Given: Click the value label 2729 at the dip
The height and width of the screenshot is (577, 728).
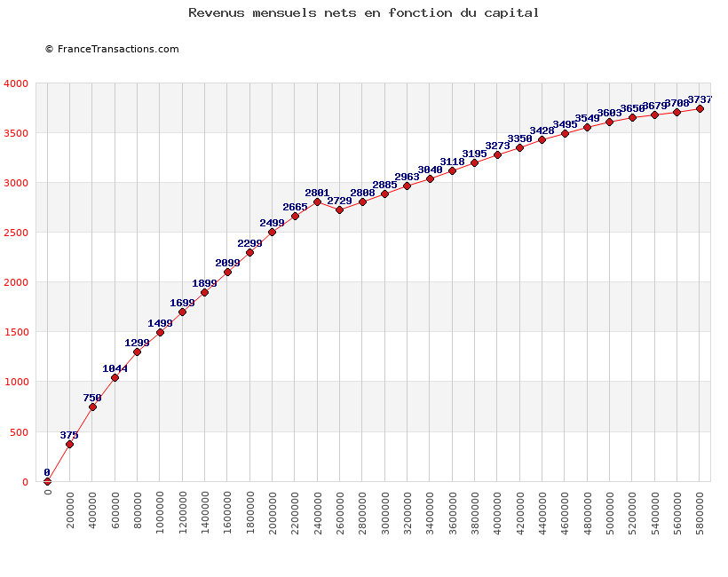Looking at the screenshot, I should tap(339, 201).
